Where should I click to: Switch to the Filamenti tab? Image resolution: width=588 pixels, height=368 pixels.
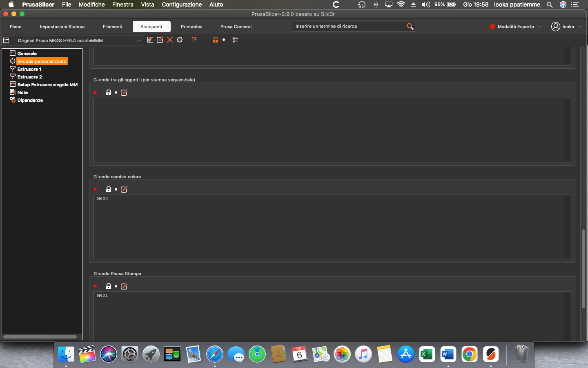tap(112, 27)
